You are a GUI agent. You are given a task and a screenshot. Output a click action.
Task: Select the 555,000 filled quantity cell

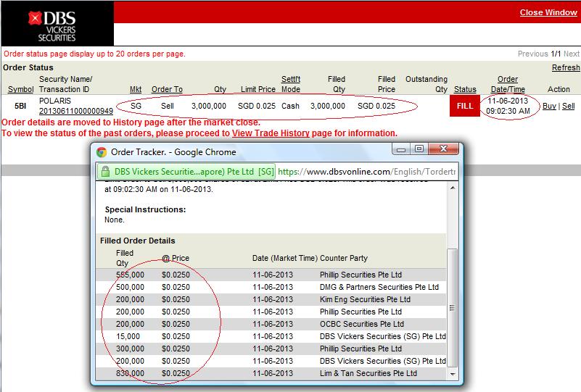pos(130,275)
